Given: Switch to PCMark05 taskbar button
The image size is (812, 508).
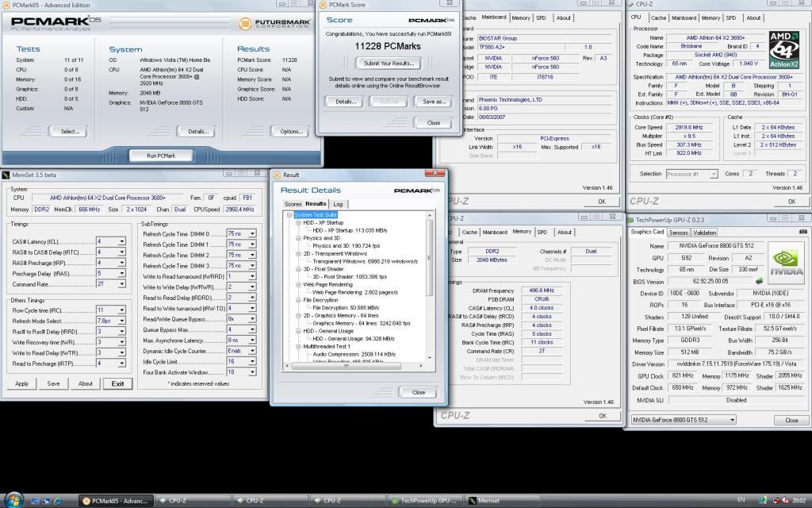Looking at the screenshot, I should 116,501.
